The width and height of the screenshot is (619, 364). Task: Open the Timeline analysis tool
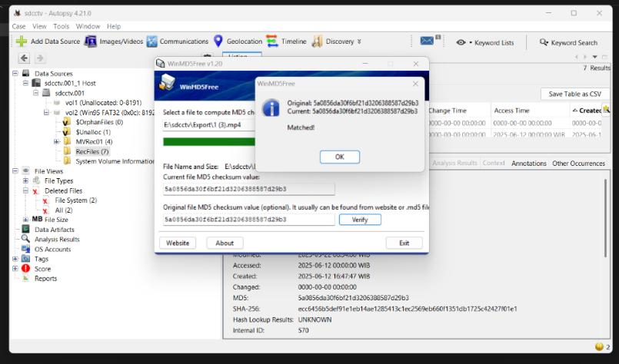point(272,41)
